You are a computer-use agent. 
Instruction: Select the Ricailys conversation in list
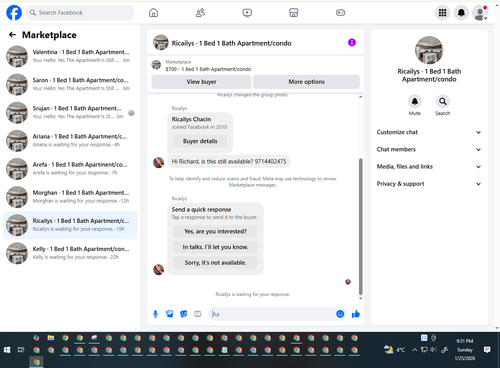point(70,225)
